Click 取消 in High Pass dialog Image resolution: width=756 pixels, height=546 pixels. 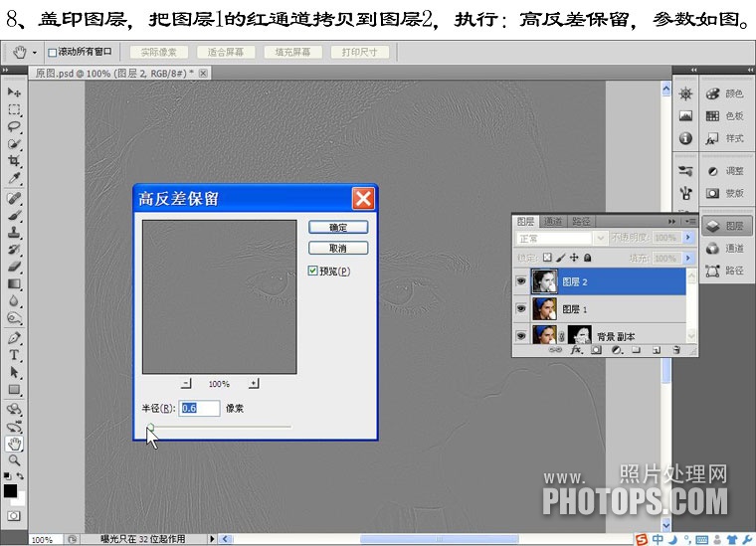tap(338, 248)
